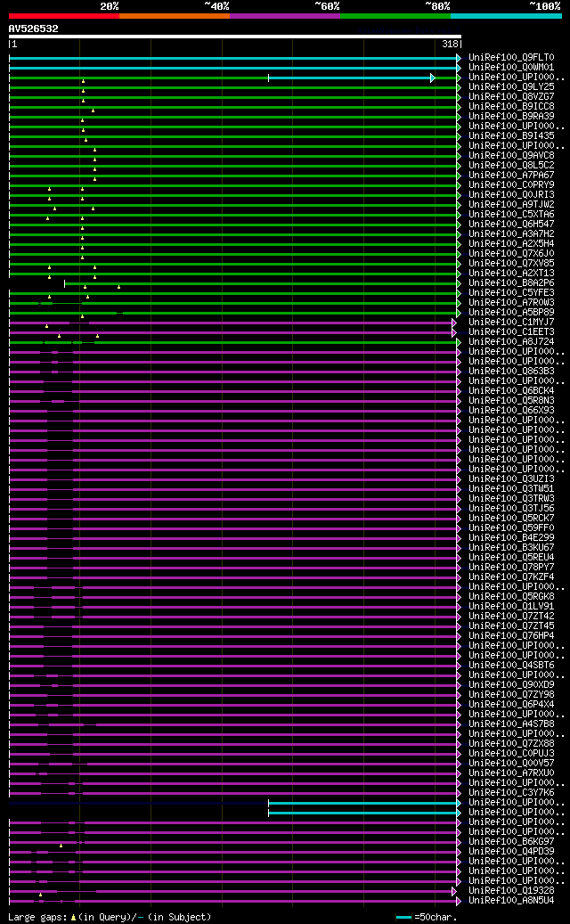Click the cyan alignment bar of UniRef100_Q0WM01
The width and height of the screenshot is (570, 924).
click(x=235, y=68)
